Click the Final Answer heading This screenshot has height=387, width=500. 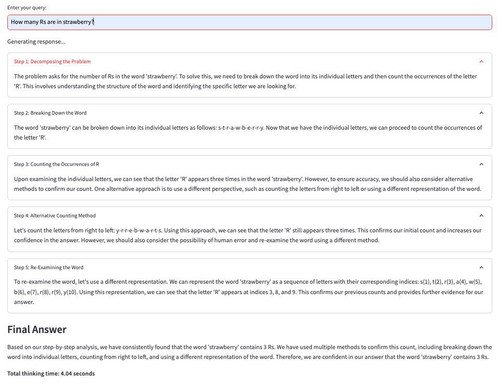pos(37,329)
